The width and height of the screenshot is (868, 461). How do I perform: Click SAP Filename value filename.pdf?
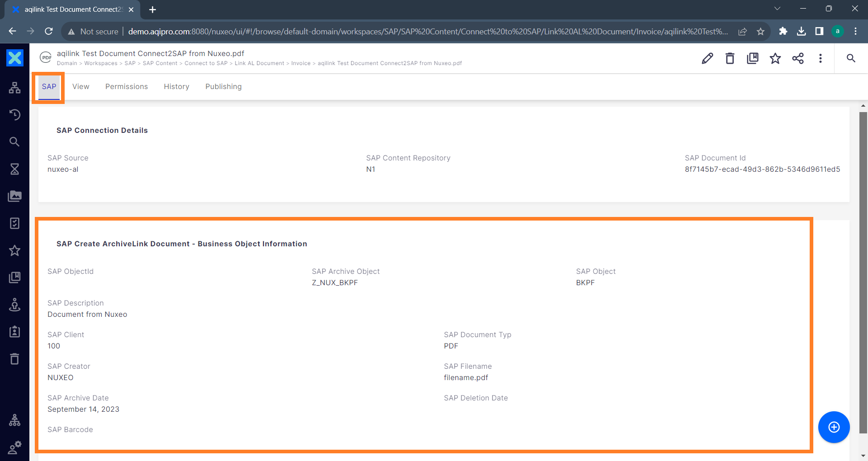(x=466, y=378)
